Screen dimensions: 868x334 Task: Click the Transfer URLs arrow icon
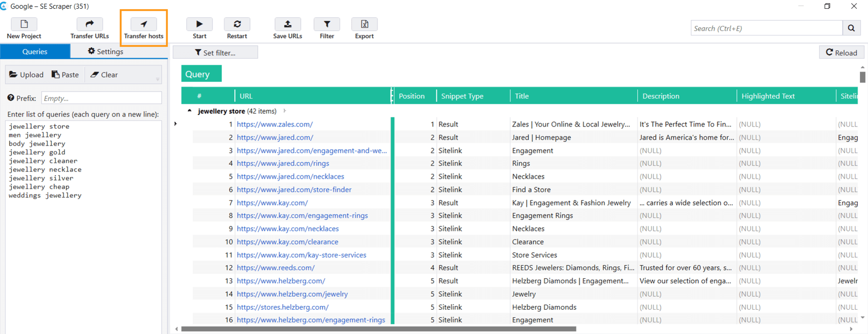pos(89,24)
